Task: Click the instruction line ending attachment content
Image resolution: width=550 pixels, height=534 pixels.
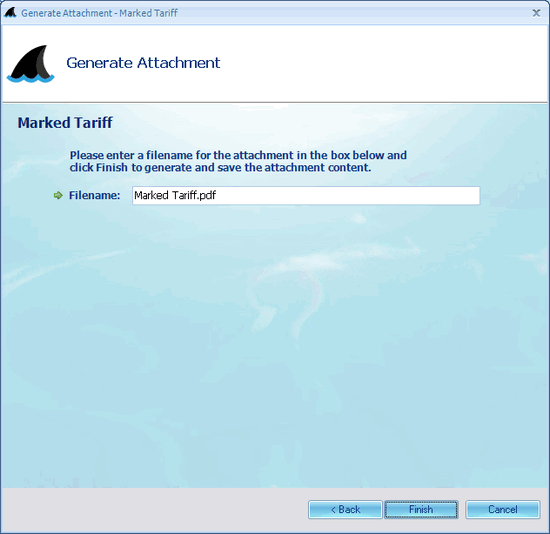Action: point(220,167)
